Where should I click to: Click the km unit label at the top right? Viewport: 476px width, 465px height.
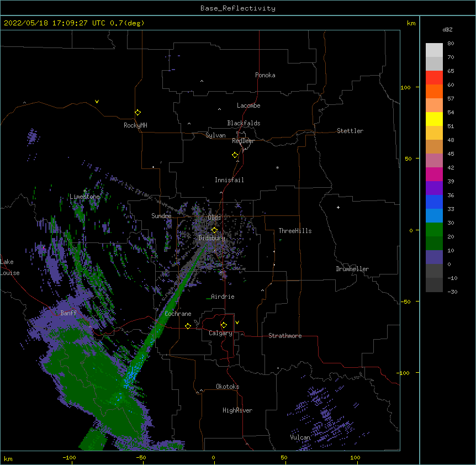(411, 23)
